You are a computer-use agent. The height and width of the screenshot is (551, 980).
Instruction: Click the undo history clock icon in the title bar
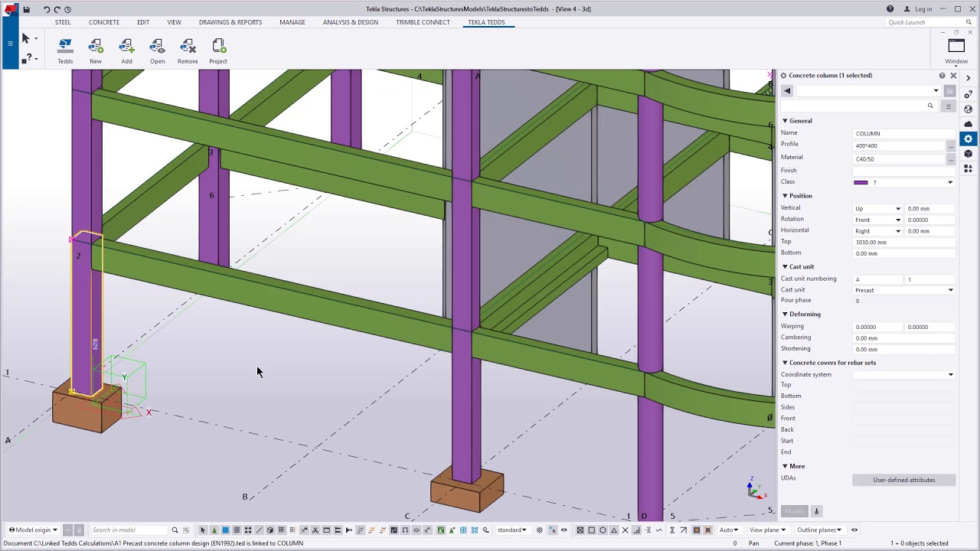[x=67, y=9]
